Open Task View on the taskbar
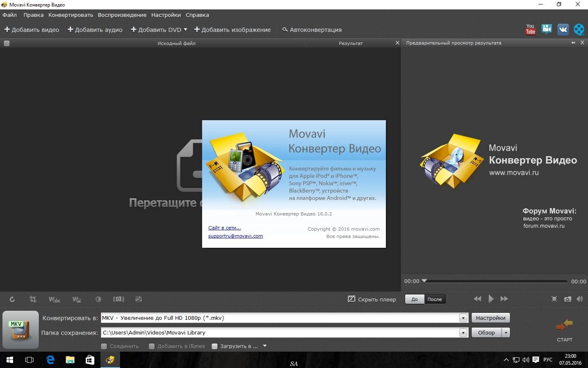 click(29, 360)
